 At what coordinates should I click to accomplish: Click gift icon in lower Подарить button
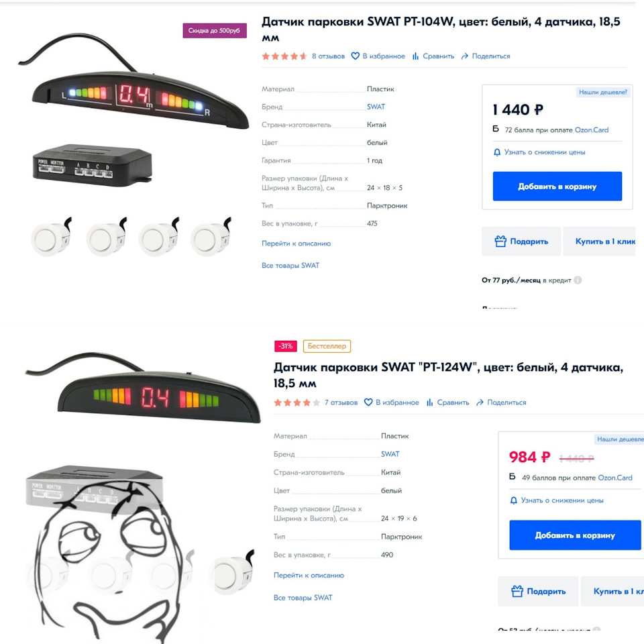pos(517,592)
